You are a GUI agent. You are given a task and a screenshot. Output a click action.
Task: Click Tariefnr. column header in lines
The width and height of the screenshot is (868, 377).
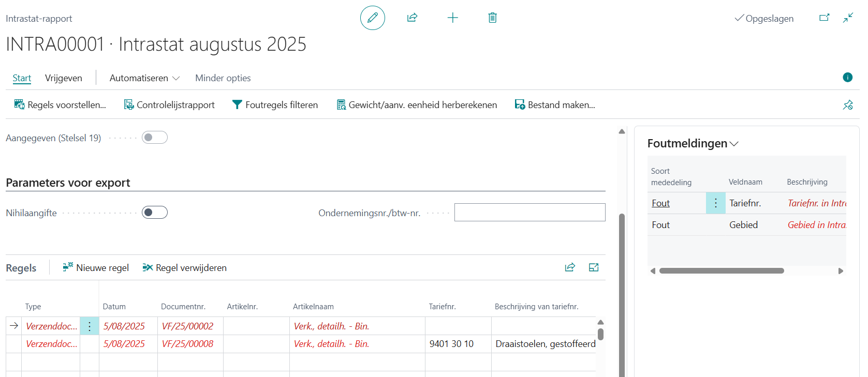(x=442, y=307)
